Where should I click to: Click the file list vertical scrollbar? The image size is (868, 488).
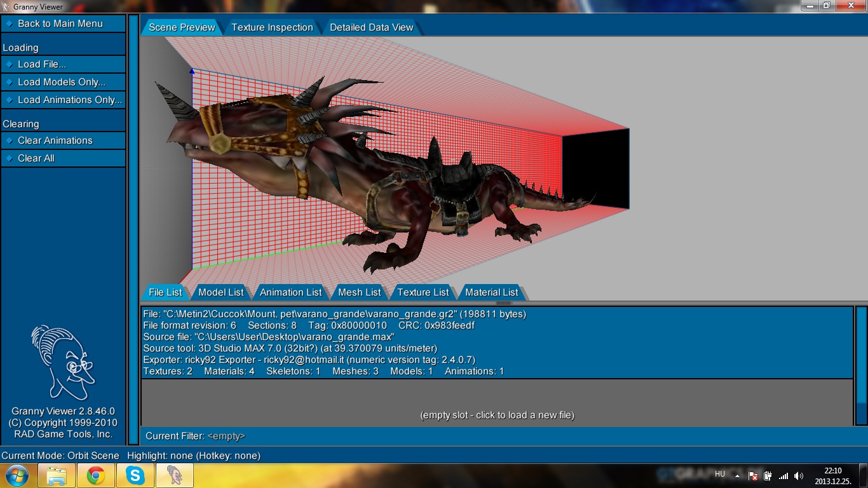point(861,365)
